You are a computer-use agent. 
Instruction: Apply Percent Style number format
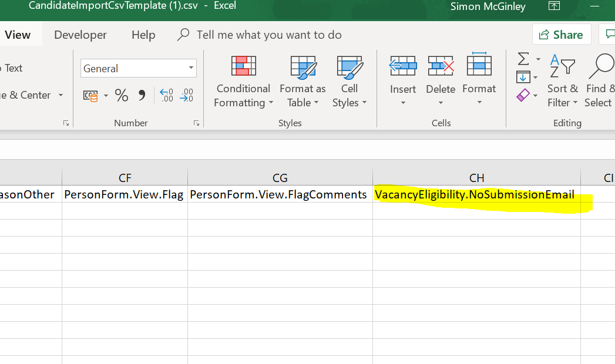[x=122, y=96]
